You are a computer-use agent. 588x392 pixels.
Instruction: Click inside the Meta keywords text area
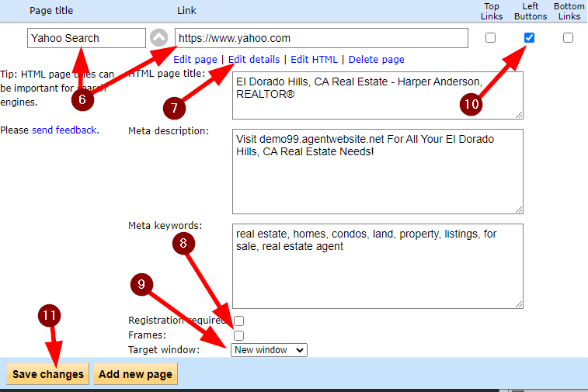(x=377, y=265)
